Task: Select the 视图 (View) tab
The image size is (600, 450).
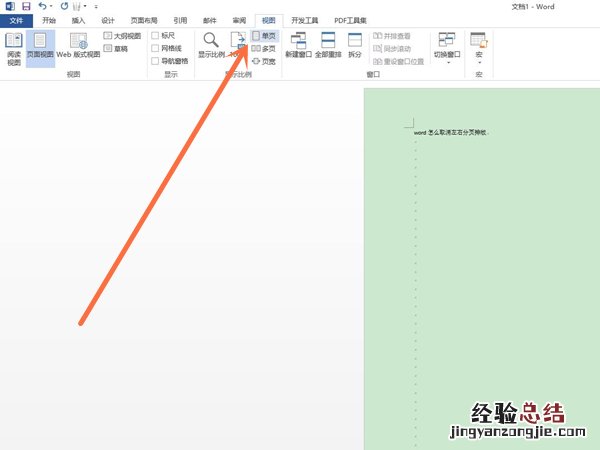Action: click(x=269, y=21)
